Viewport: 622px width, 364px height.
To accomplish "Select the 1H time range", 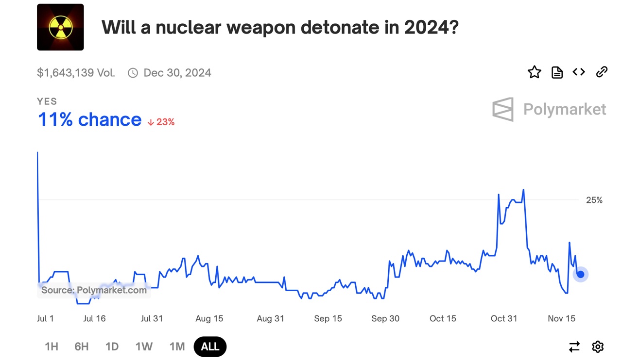I will [52, 347].
